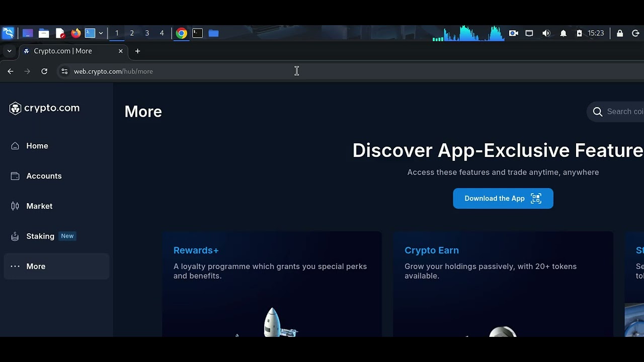Click the Discover App-Exclusive Features heading
Screen dimensions: 644x362
498,150
